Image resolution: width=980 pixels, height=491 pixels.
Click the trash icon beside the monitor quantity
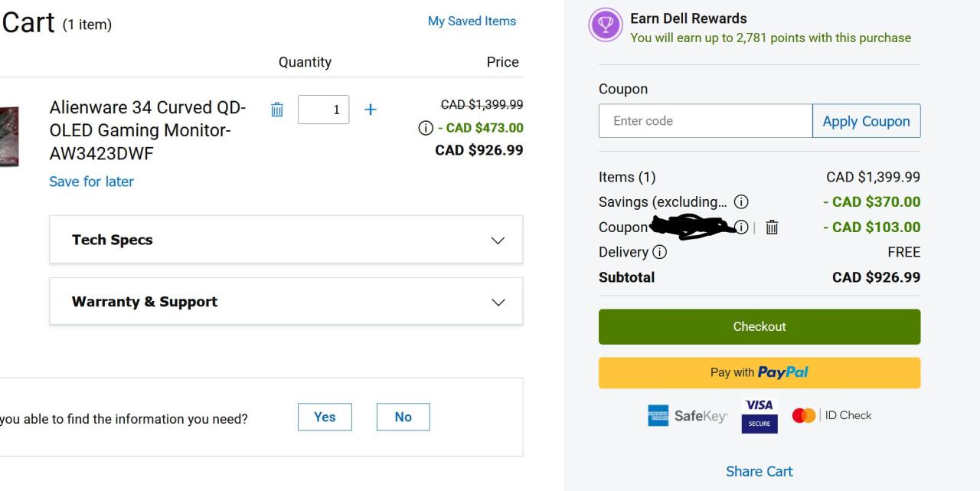pos(277,110)
